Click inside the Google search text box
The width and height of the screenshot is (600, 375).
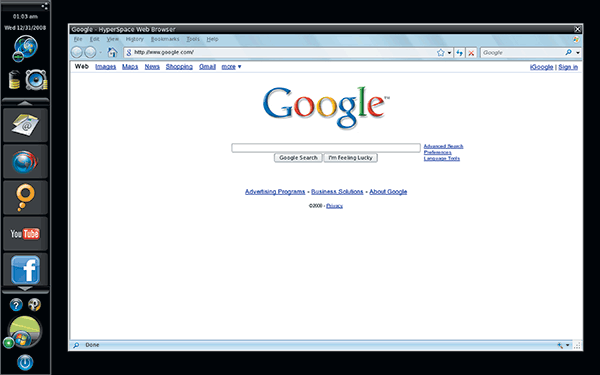[x=326, y=148]
